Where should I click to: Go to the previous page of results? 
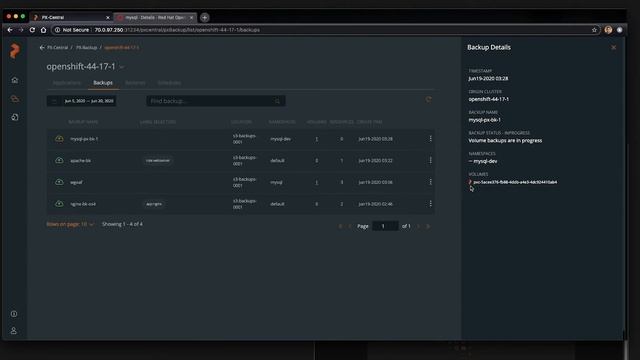(x=350, y=226)
